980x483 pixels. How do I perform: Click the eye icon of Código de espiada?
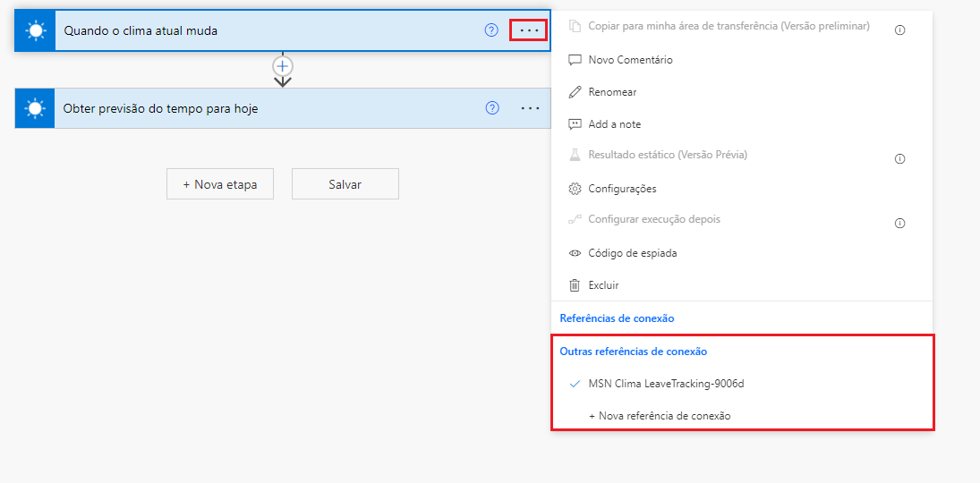(575, 253)
